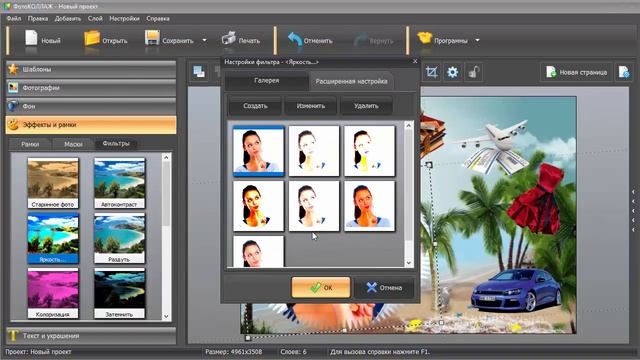Open the Справка menu
The image size is (640, 360).
coord(158,18)
